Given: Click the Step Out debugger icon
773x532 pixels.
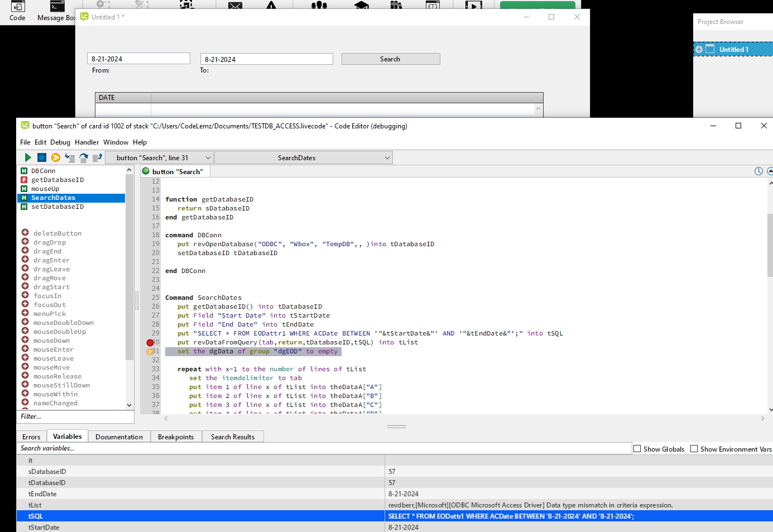Looking at the screenshot, I should tap(97, 158).
